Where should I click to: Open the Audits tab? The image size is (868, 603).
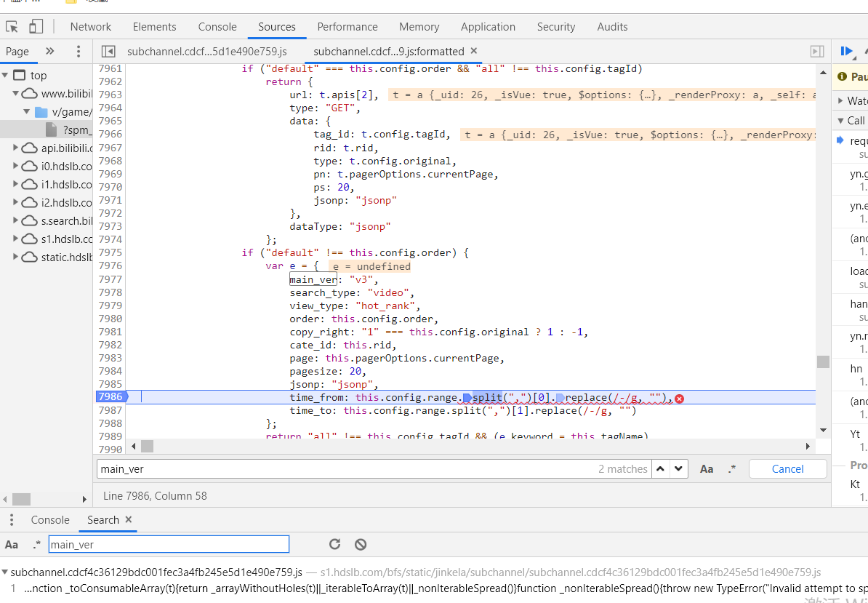(612, 27)
